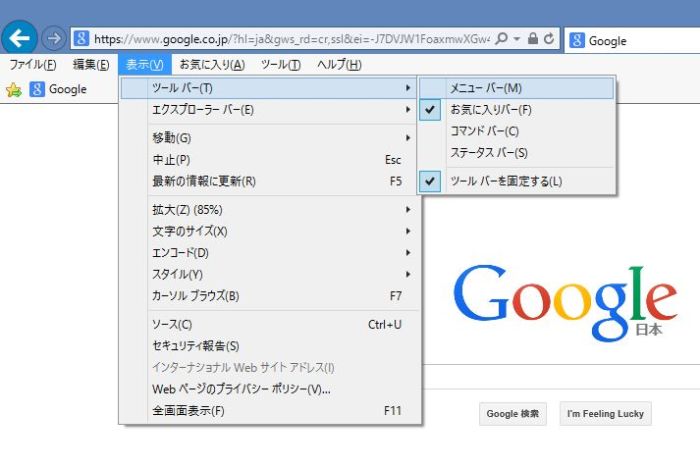Viewport: 700px width, 467px height.
Task: Select the Google browser tab
Action: coord(630,41)
